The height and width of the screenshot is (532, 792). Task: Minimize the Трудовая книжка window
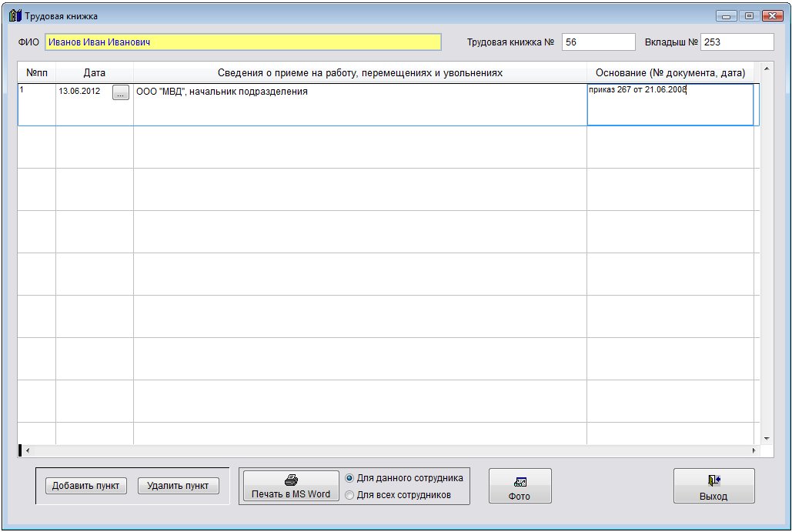(x=727, y=16)
